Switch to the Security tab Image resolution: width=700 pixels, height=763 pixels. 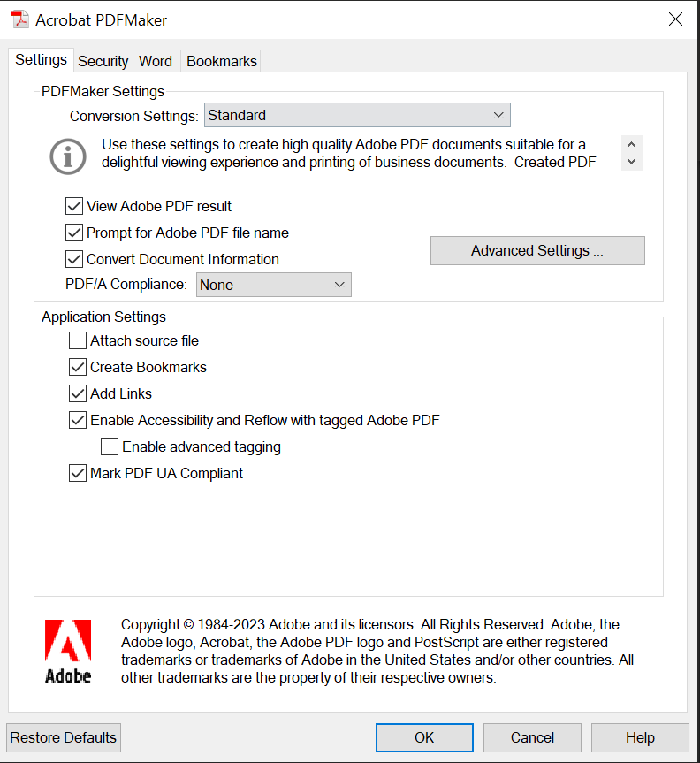[x=103, y=61]
